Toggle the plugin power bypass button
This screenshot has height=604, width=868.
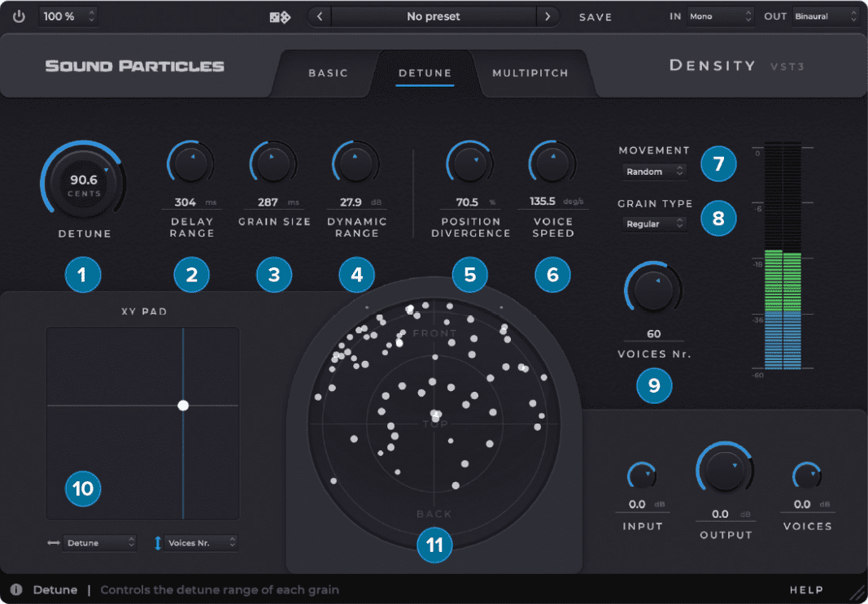point(20,16)
